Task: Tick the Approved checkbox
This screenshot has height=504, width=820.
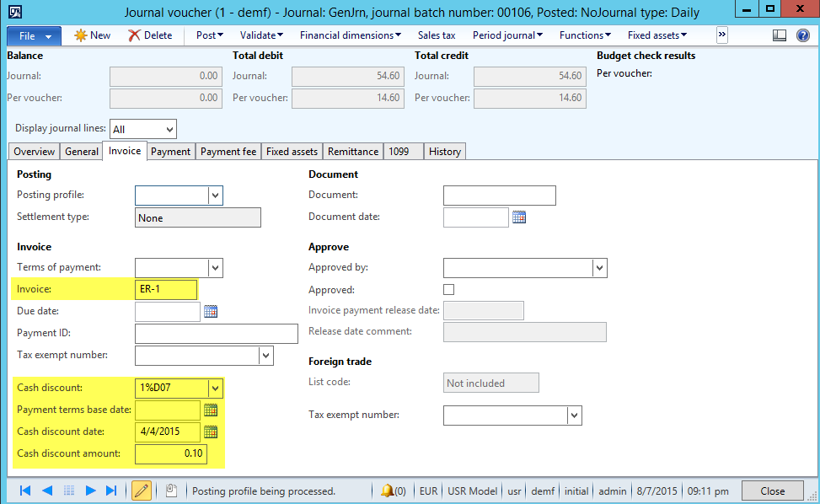Action: tap(449, 290)
